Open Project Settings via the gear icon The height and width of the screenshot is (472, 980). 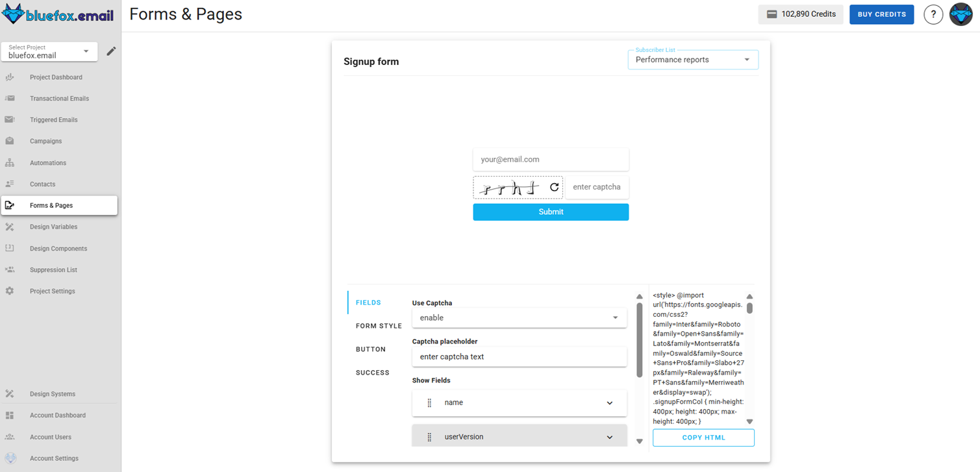click(x=10, y=291)
